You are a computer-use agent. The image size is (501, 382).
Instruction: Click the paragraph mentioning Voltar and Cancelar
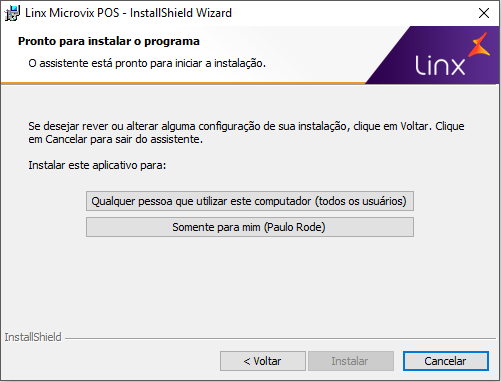click(246, 132)
